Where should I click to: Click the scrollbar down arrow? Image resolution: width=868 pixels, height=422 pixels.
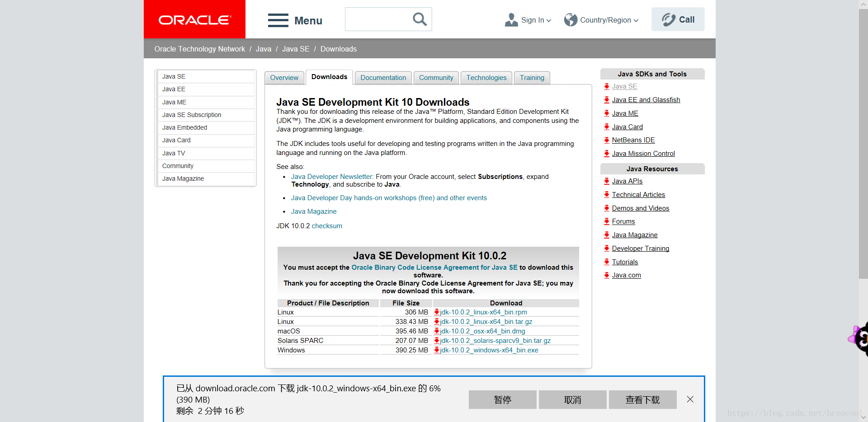pos(863,417)
